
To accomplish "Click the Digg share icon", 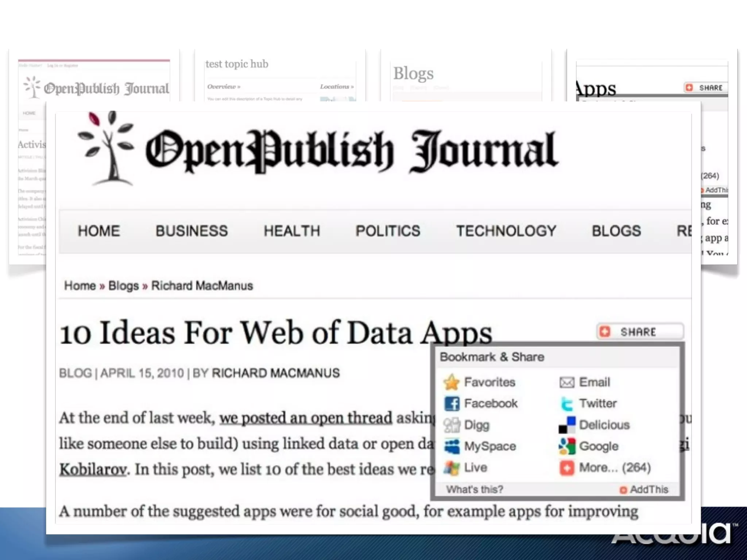I will tap(452, 425).
